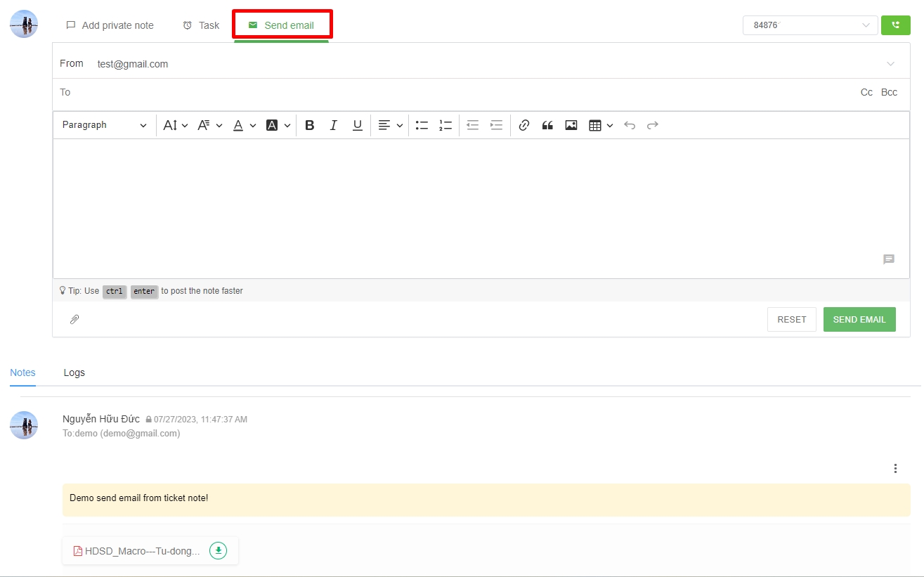Click the SEND EMAIL button
The height and width of the screenshot is (577, 924).
[x=859, y=319]
